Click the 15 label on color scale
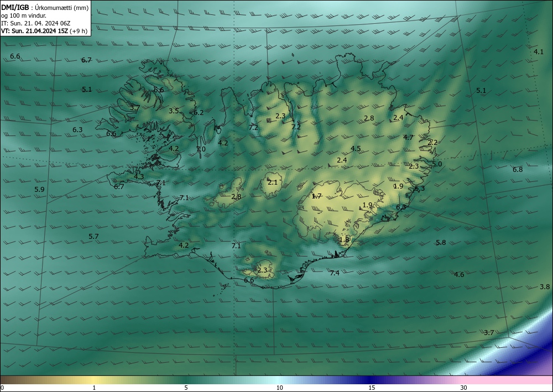Screen dimensions: 553x392 (372, 388)
